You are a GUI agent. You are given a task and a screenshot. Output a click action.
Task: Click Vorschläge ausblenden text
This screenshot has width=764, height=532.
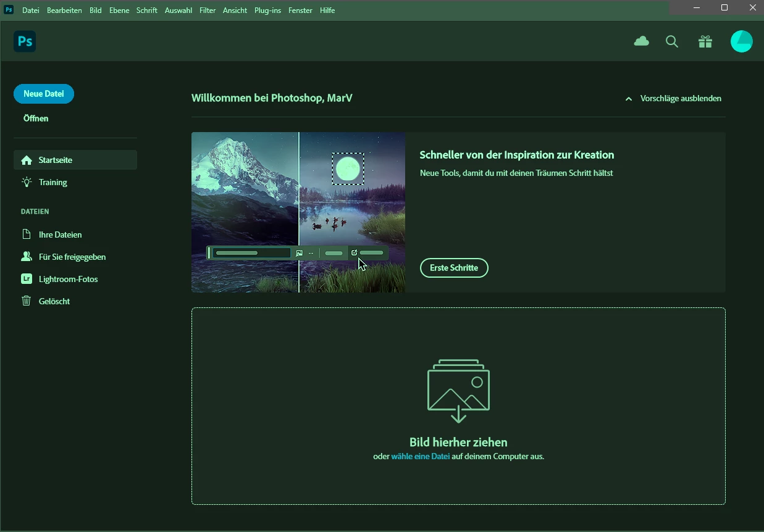681,99
